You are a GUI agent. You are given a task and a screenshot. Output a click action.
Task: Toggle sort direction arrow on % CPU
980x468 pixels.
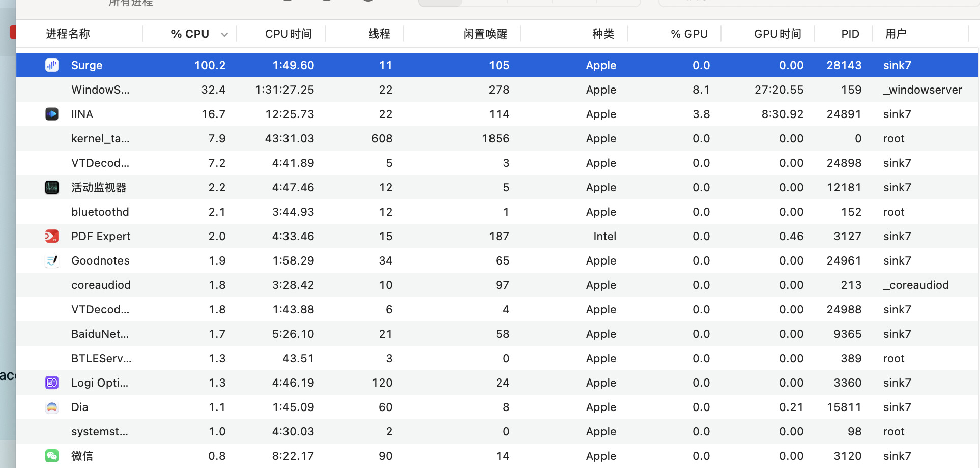tap(224, 34)
